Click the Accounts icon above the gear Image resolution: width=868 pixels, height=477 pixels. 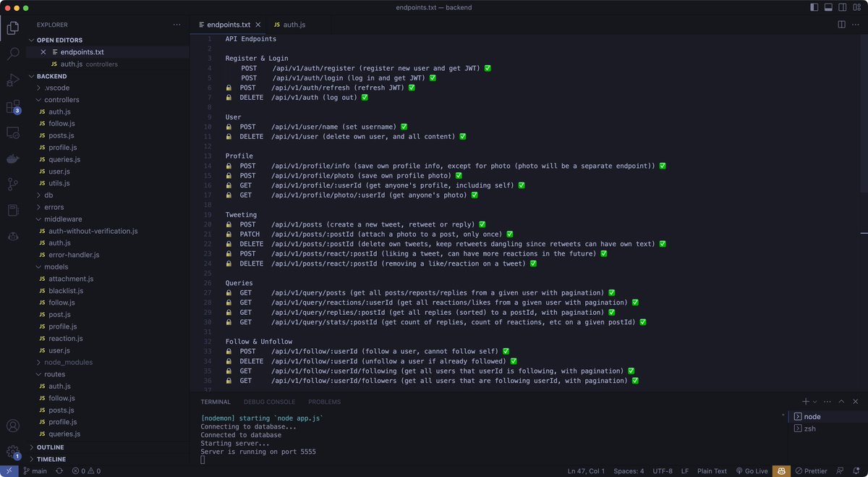point(12,426)
